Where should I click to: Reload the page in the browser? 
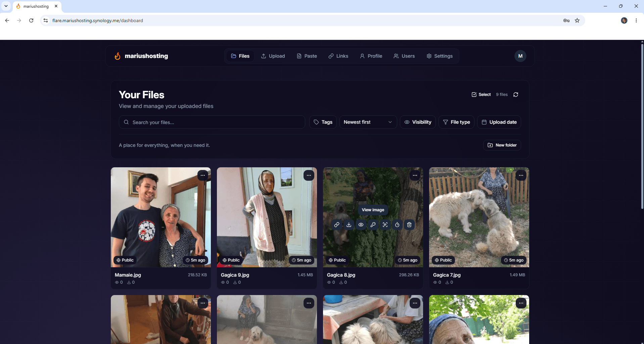point(31,20)
